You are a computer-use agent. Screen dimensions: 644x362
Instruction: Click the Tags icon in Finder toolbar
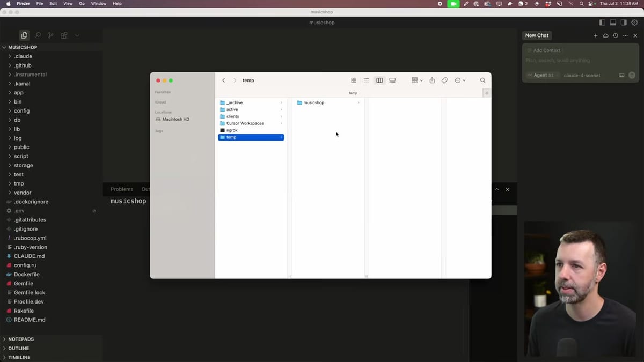click(444, 80)
